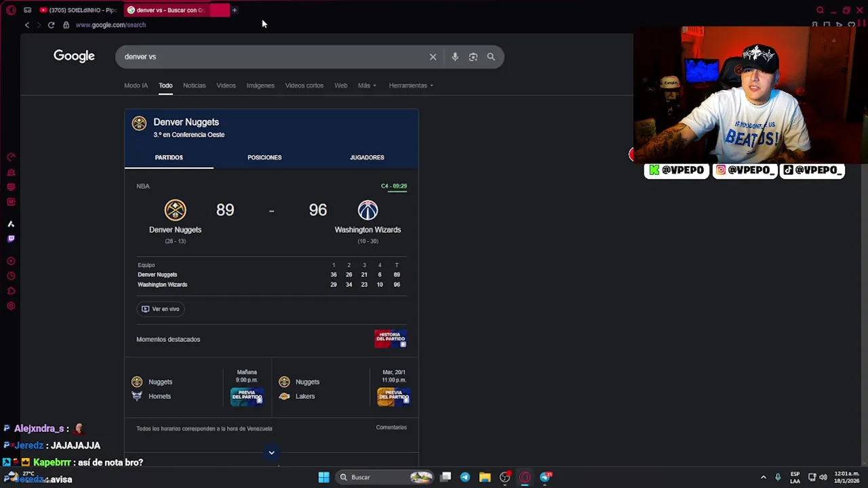Open the volume speaker tray icon
The width and height of the screenshot is (868, 488).
823,477
